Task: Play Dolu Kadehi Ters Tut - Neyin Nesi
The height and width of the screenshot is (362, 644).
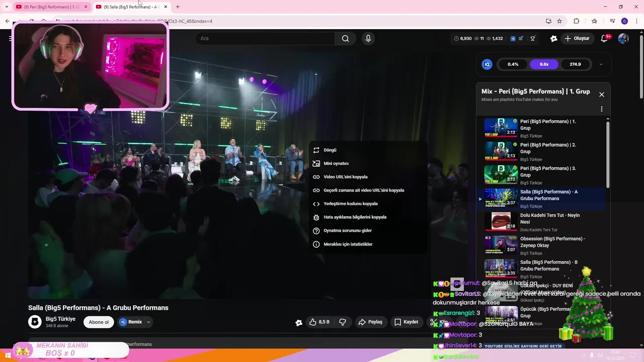Action: pyautogui.click(x=541, y=222)
